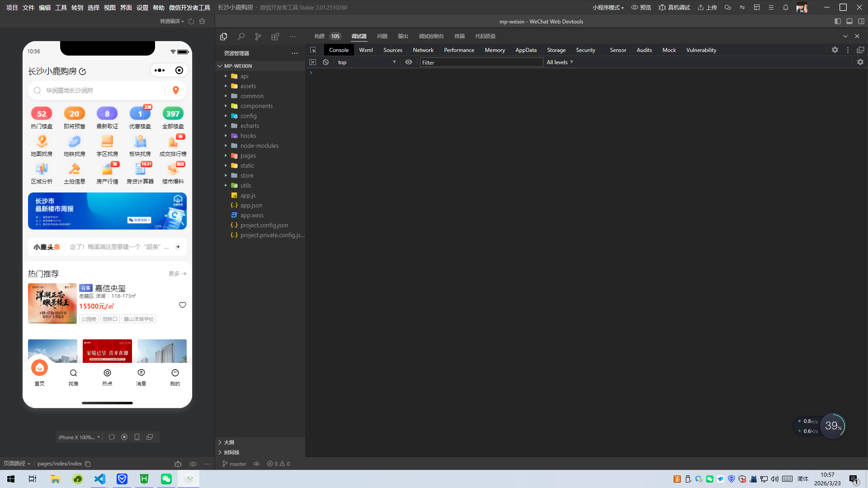The image size is (868, 488).
Task: Click the explorer files icon
Action: (x=223, y=37)
